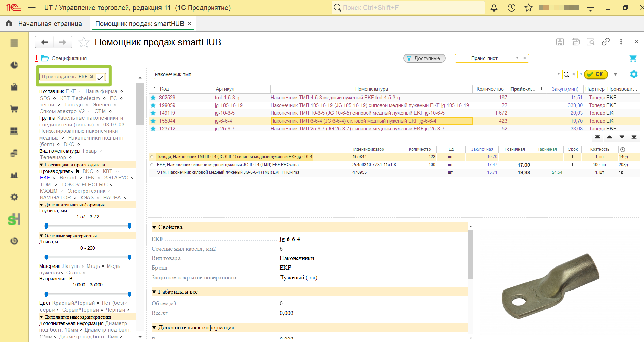Click the Specification folder icon
Screen dimensions: 644x342
point(45,58)
